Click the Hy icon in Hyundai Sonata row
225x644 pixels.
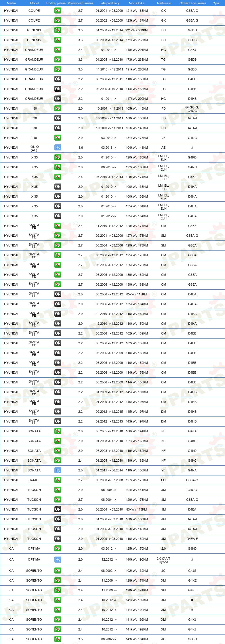58,470
